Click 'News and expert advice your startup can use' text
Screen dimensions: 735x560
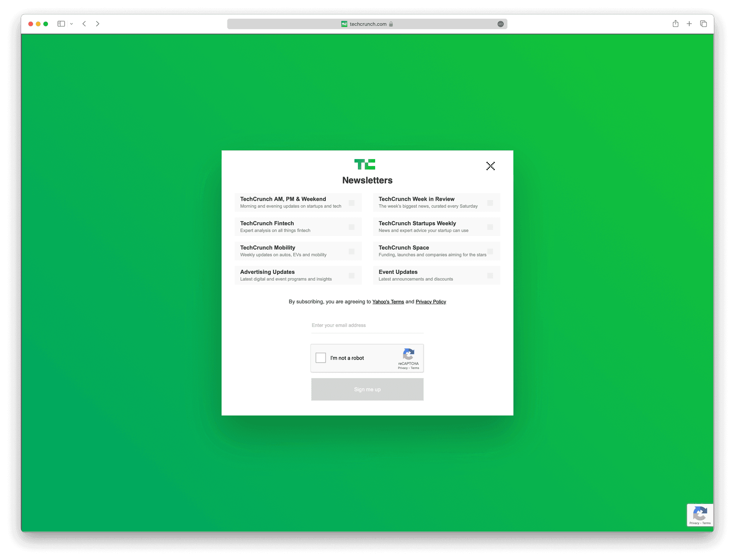[x=423, y=231]
